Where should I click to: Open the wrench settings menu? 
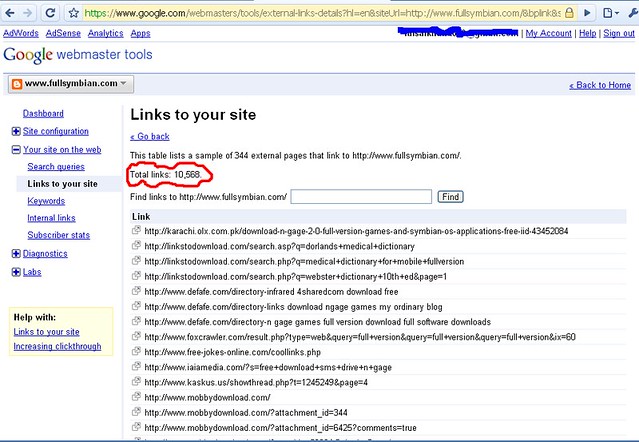633,13
